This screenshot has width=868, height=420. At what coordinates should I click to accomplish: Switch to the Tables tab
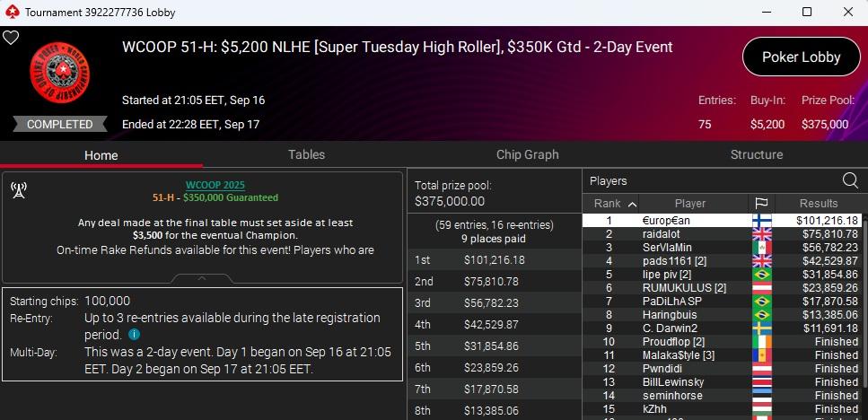pos(306,154)
